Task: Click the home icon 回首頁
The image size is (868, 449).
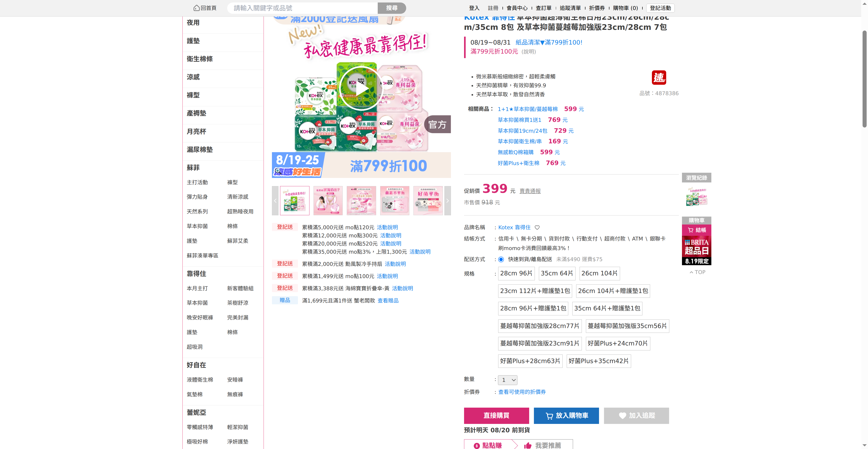Action: [x=205, y=8]
